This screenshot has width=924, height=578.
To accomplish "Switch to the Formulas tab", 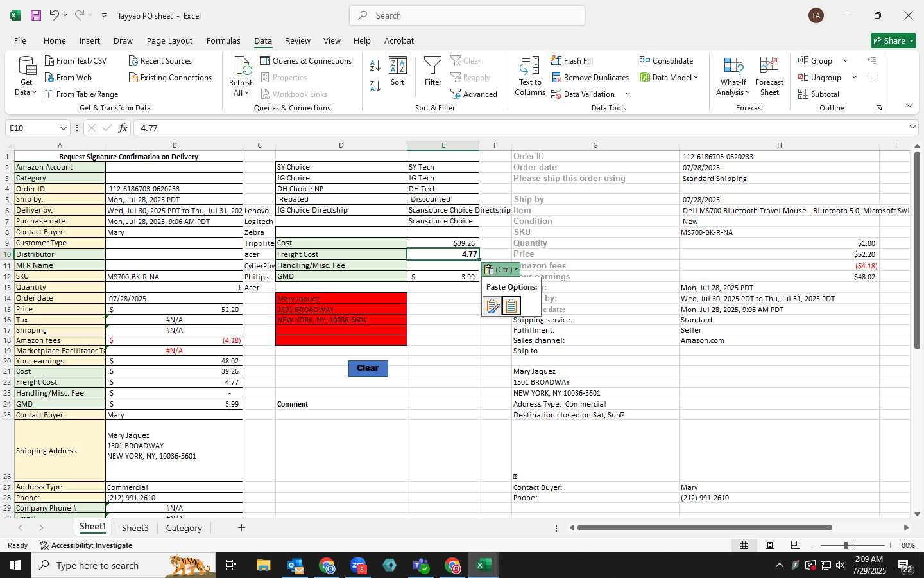I will click(223, 40).
